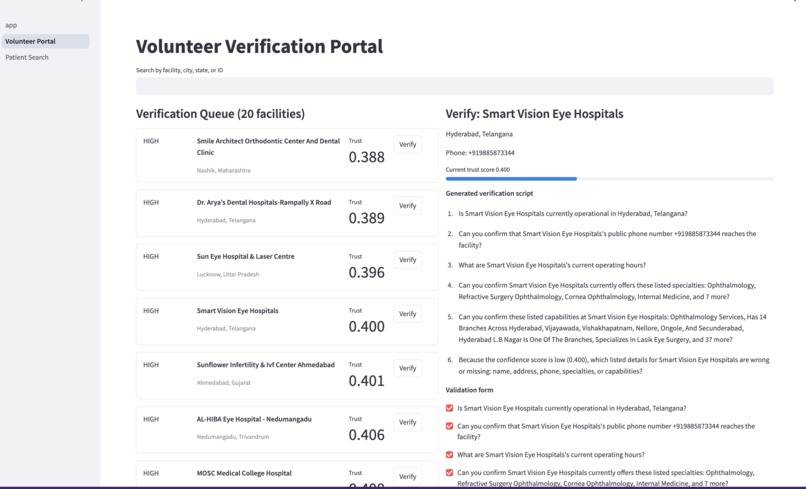Click 'Lucknow, Uttar Pradesh' location text
Image resolution: width=806 pixels, height=489 pixels.
[228, 275]
